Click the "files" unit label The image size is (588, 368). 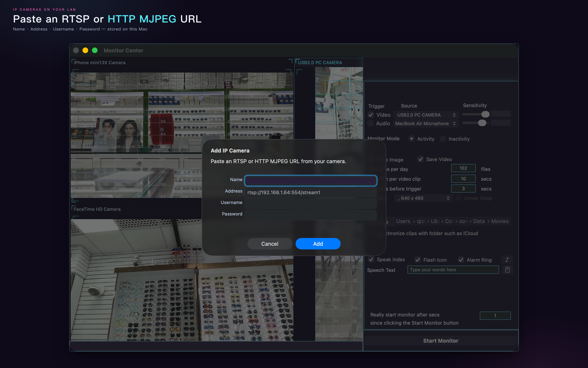[486, 169]
